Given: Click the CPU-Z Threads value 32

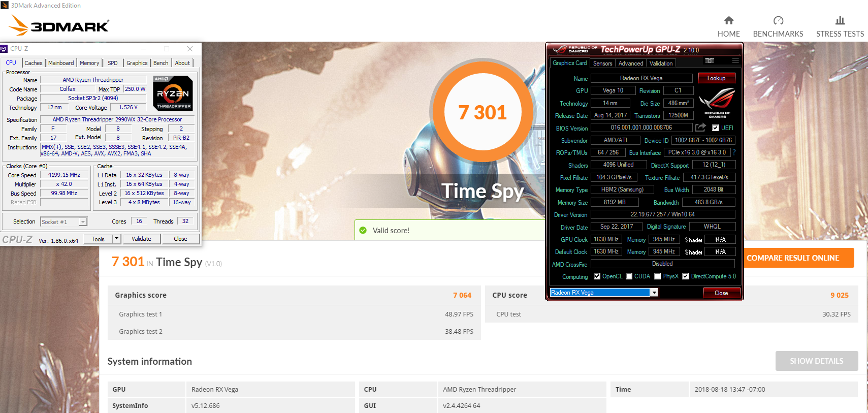Looking at the screenshot, I should click(x=185, y=221).
